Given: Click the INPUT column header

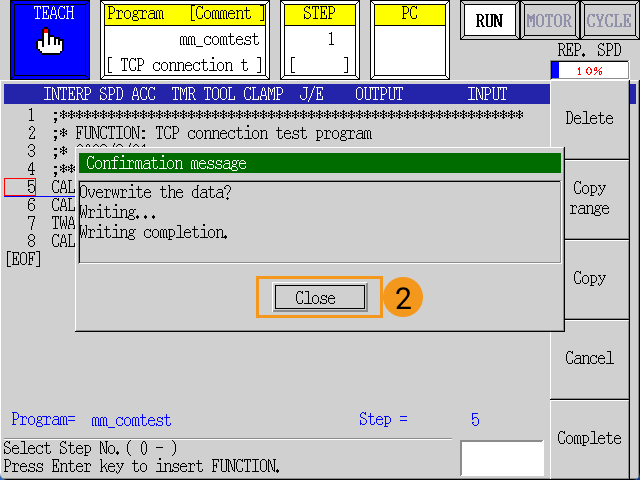Looking at the screenshot, I should [x=487, y=94].
